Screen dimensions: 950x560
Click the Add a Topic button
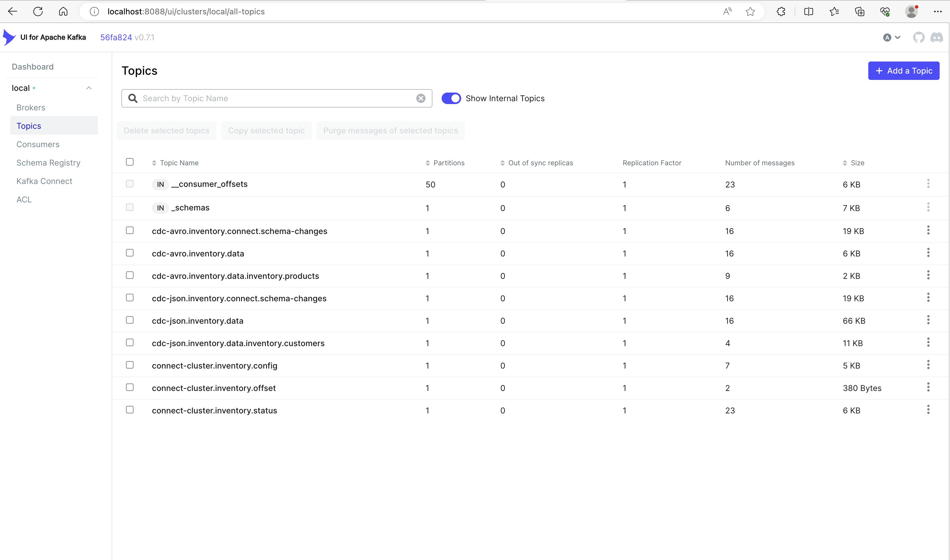(903, 71)
